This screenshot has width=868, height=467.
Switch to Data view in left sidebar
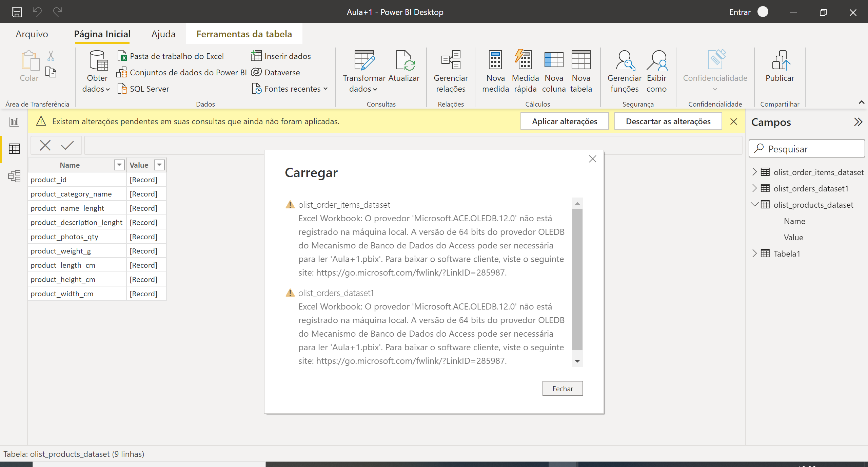point(14,149)
